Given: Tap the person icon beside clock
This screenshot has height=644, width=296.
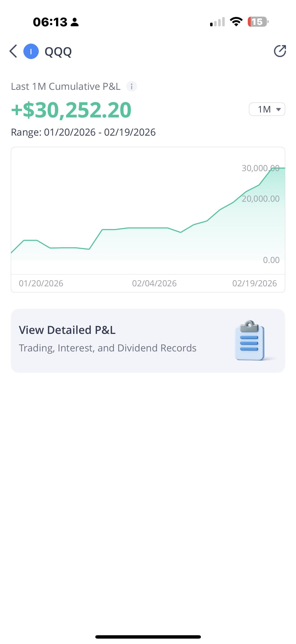Looking at the screenshot, I should (x=74, y=22).
